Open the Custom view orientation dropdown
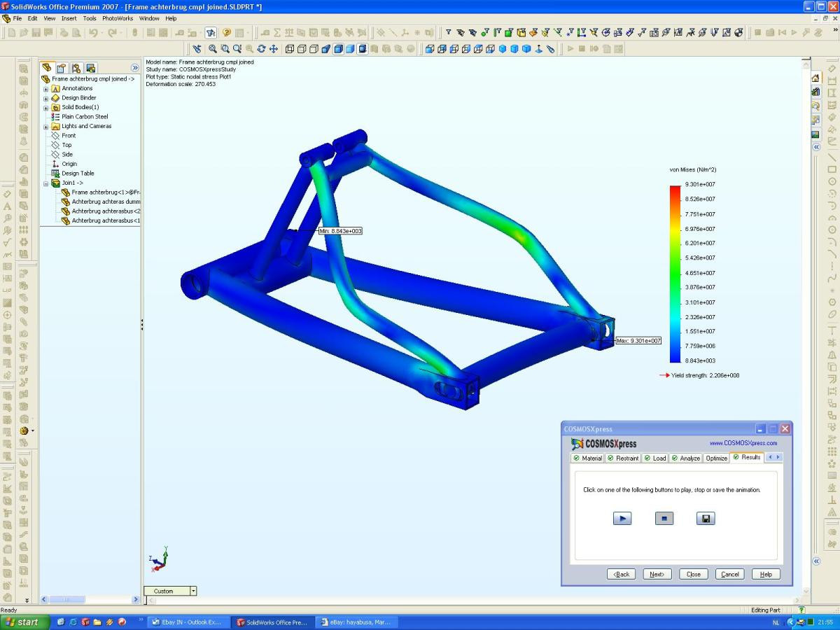This screenshot has width=840, height=630. 193,591
